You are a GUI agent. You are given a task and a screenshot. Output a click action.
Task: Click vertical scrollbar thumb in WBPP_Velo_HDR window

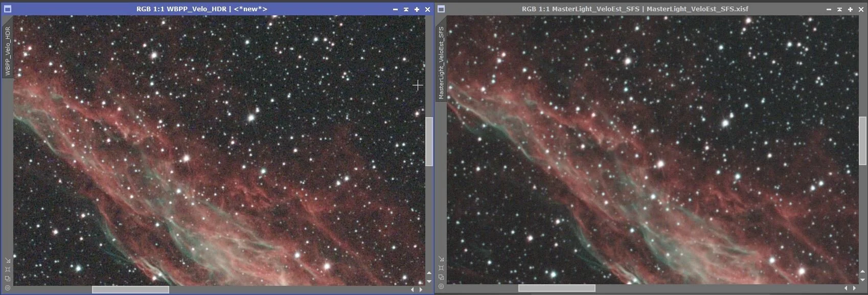pyautogui.click(x=429, y=142)
